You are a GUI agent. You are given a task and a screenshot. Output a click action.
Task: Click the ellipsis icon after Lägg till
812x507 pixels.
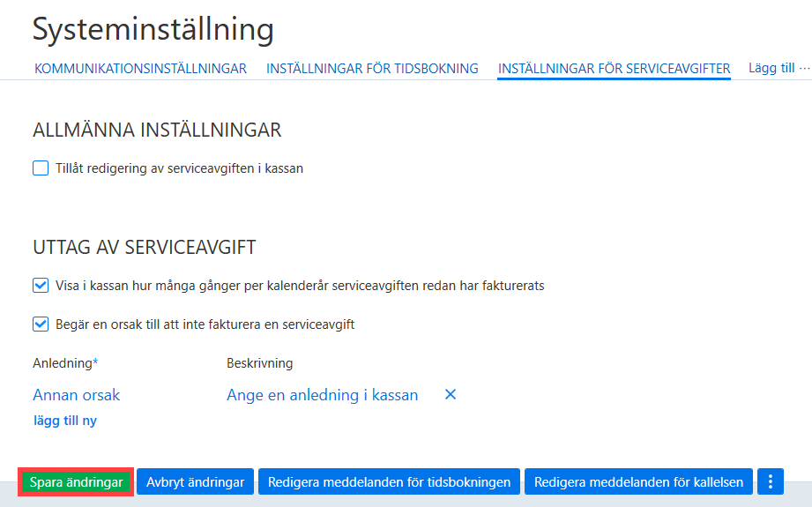[804, 68]
